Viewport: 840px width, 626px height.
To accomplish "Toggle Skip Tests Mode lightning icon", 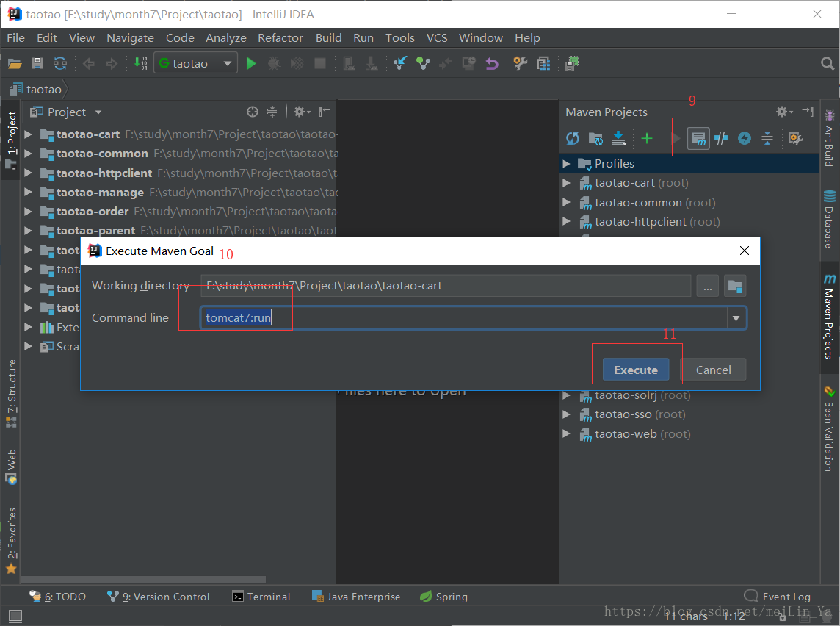I will point(744,138).
